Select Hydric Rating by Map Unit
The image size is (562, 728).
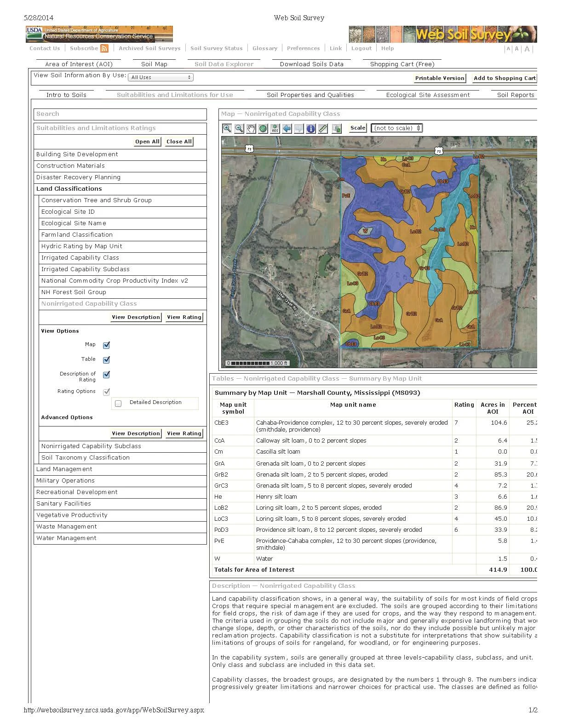pyautogui.click(x=123, y=246)
